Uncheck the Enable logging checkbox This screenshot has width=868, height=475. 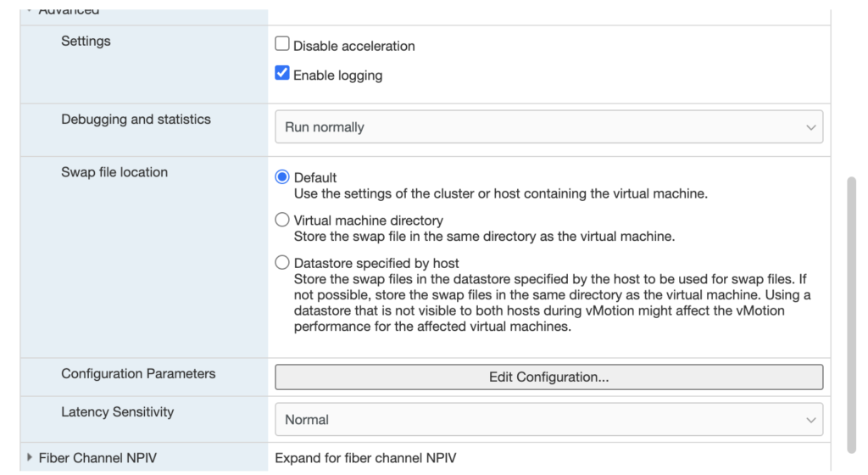[x=282, y=74]
